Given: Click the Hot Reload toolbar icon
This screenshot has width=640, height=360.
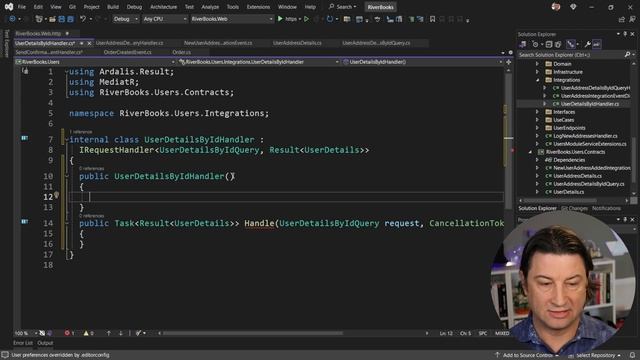Looking at the screenshot, I should (330, 19).
